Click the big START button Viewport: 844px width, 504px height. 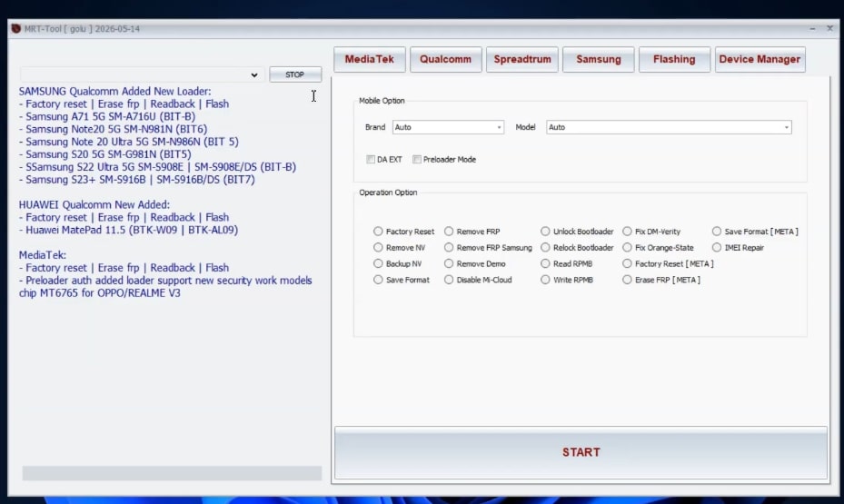(581, 452)
